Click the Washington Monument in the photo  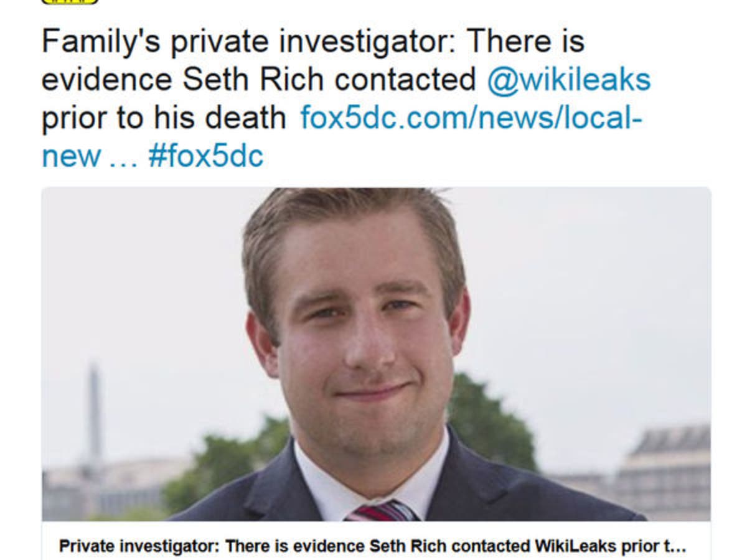tap(94, 411)
